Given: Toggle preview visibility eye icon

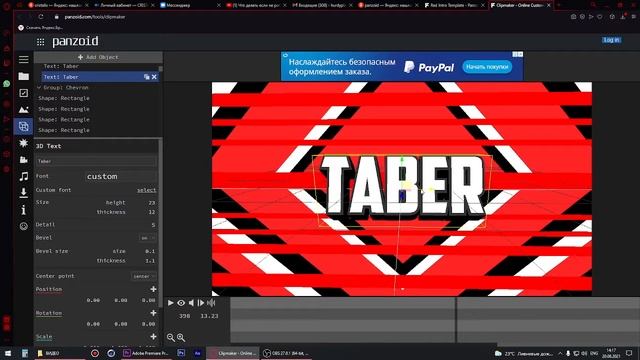Looking at the screenshot, I should [181, 303].
